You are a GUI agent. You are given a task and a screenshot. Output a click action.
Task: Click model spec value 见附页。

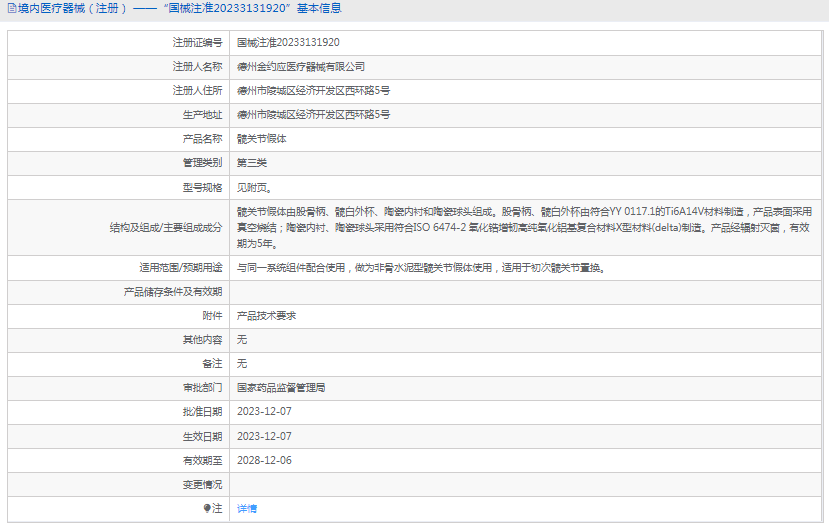254,188
